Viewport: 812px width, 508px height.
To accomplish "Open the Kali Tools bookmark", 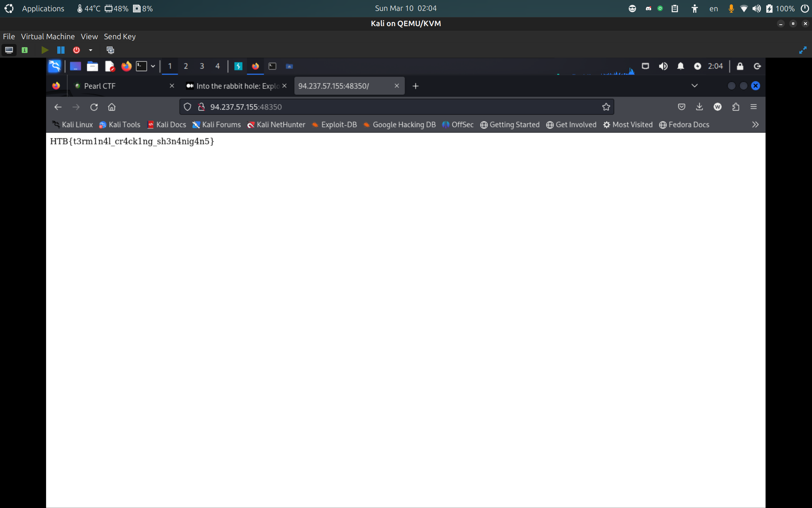I will 120,125.
